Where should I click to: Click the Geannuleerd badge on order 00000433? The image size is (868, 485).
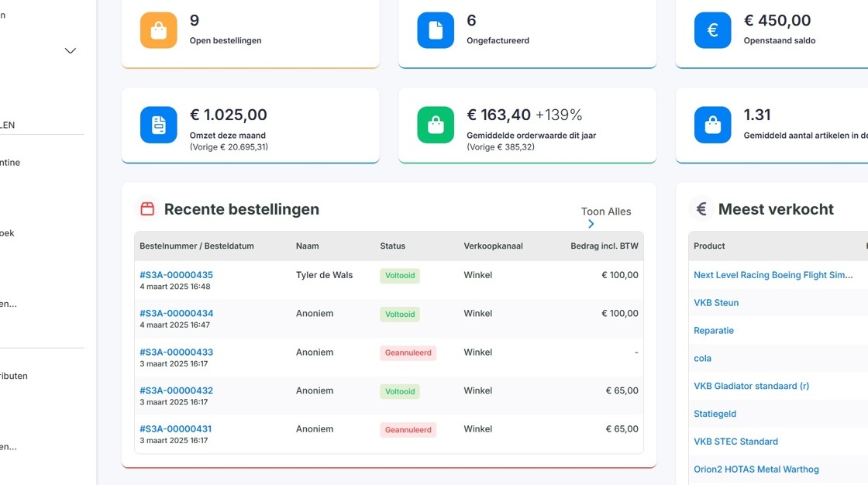[x=408, y=353]
